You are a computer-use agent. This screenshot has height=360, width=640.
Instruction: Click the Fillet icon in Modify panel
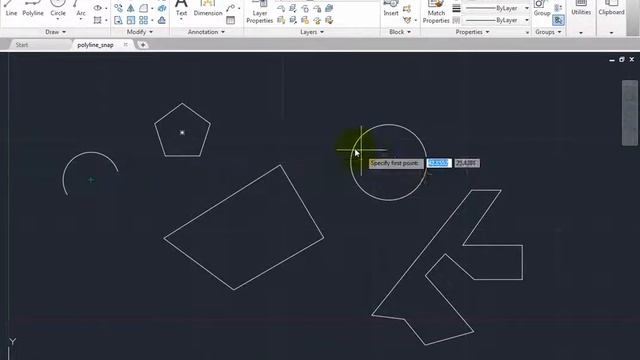(x=143, y=8)
